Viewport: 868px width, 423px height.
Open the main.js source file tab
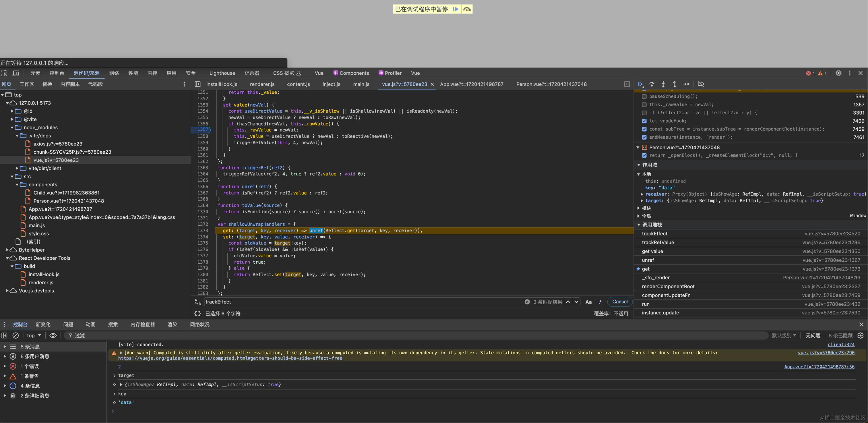[x=361, y=84]
